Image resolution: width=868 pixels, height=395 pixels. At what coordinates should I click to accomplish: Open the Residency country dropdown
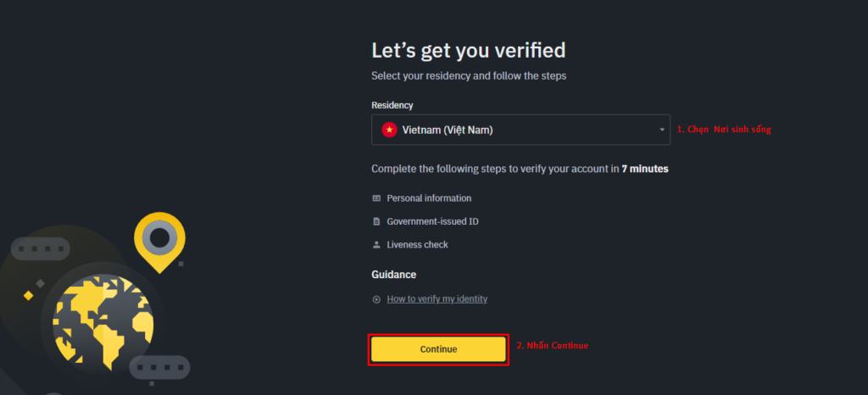tap(520, 130)
